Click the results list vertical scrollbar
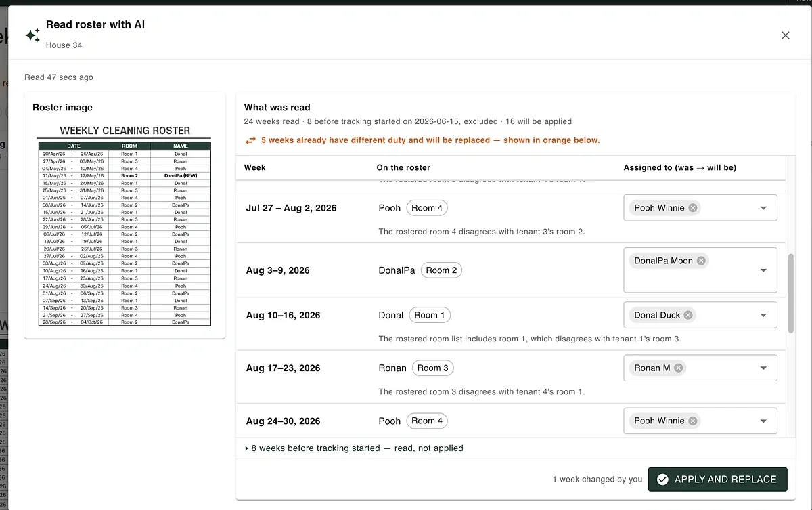 791,293
